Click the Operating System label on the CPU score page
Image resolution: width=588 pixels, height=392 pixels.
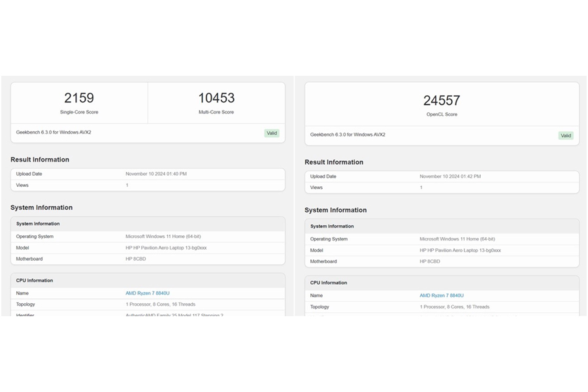[x=35, y=237]
